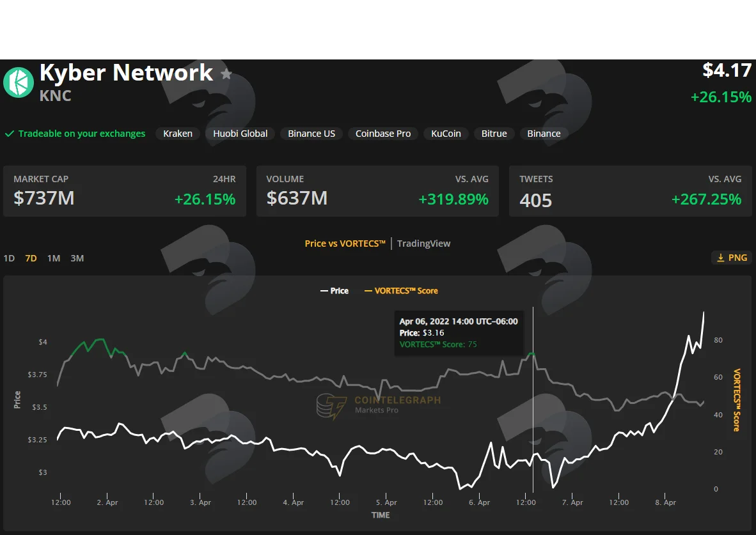This screenshot has width=756, height=535.
Task: Select the Coinbase Pro exchange tag
Action: (x=383, y=134)
